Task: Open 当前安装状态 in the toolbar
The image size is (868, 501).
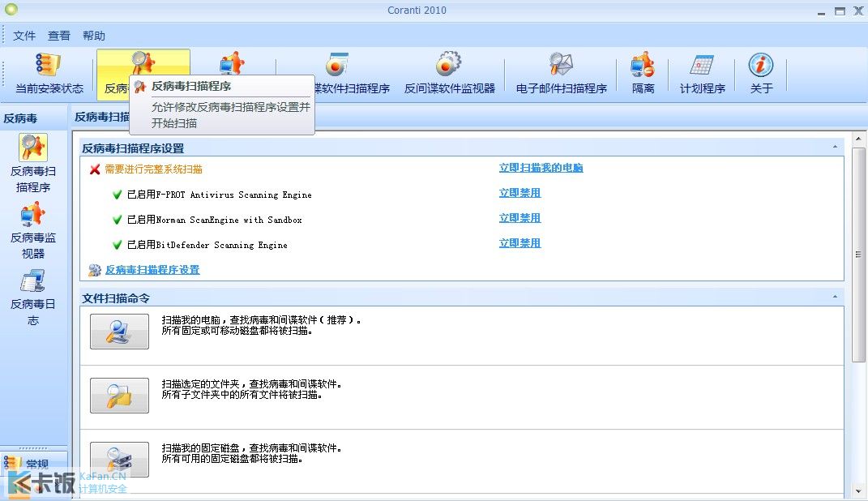Action: coord(49,74)
